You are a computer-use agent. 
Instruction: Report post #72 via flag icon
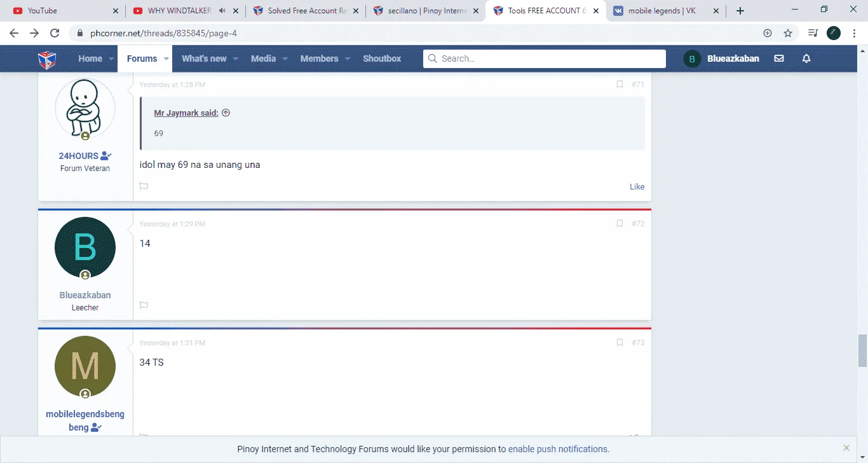[144, 305]
